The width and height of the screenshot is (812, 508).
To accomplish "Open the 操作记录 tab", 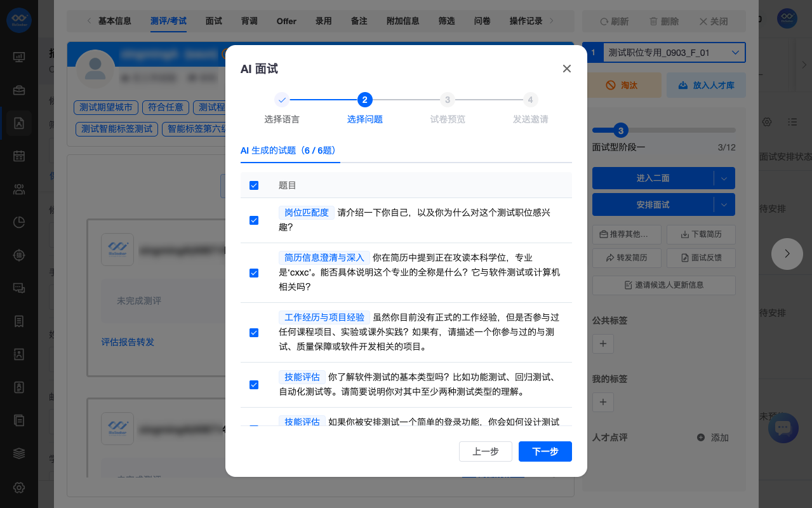I will click(526, 21).
